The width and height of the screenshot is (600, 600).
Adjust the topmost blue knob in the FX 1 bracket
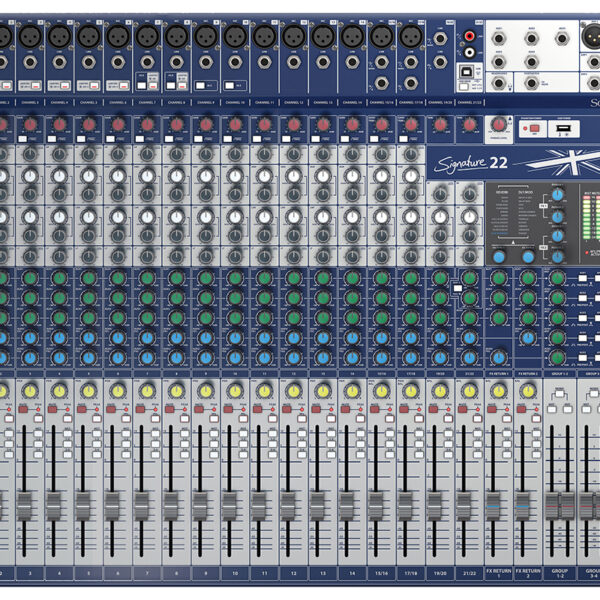[558, 195]
